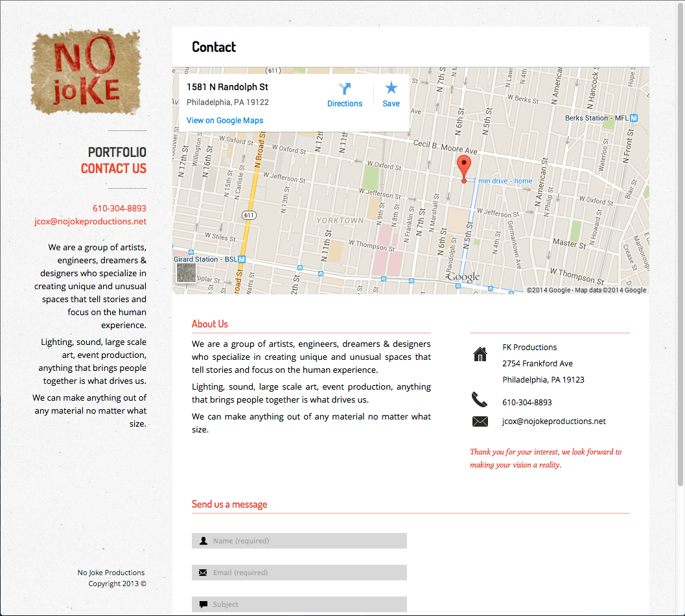Open the Portfolio menu item

117,152
